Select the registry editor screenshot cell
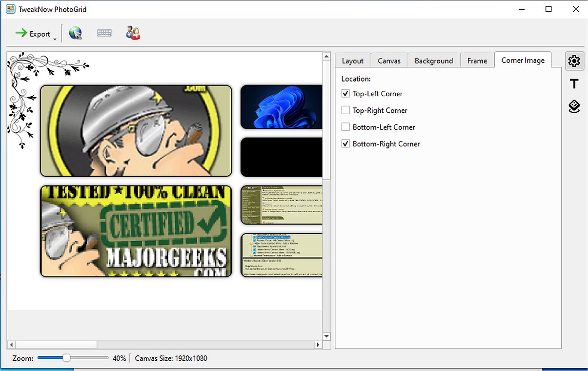Image resolution: width=588 pixels, height=371 pixels. pyautogui.click(x=282, y=255)
